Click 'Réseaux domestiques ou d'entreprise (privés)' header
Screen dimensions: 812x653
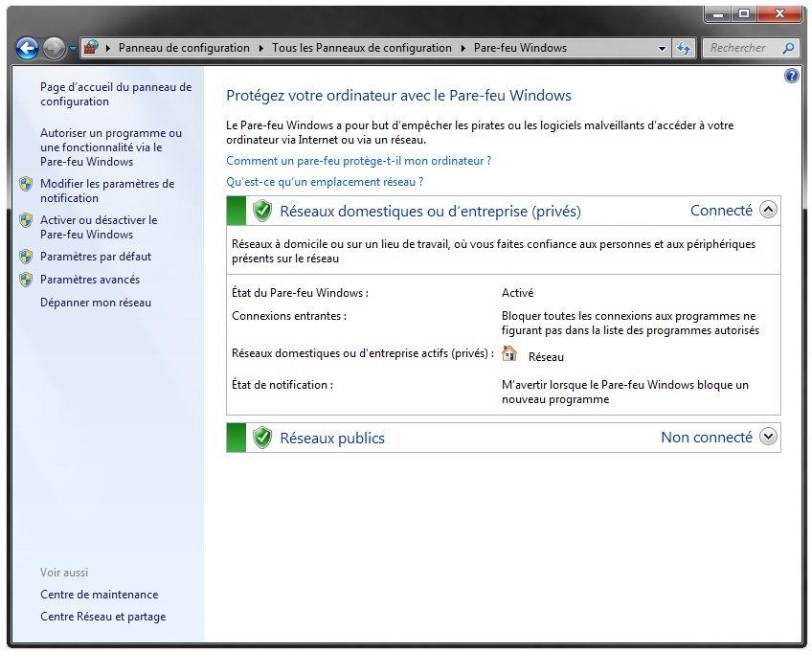point(430,212)
